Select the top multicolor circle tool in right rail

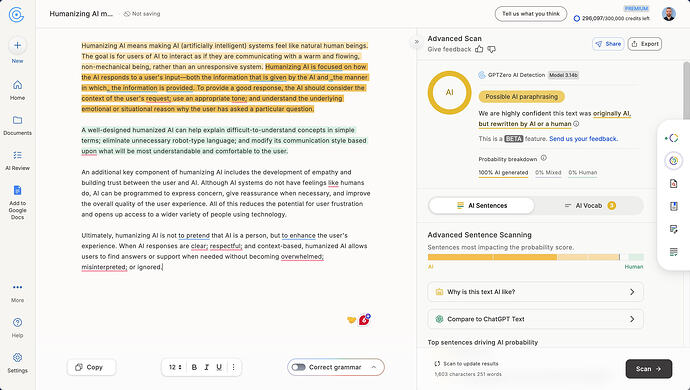(673, 138)
